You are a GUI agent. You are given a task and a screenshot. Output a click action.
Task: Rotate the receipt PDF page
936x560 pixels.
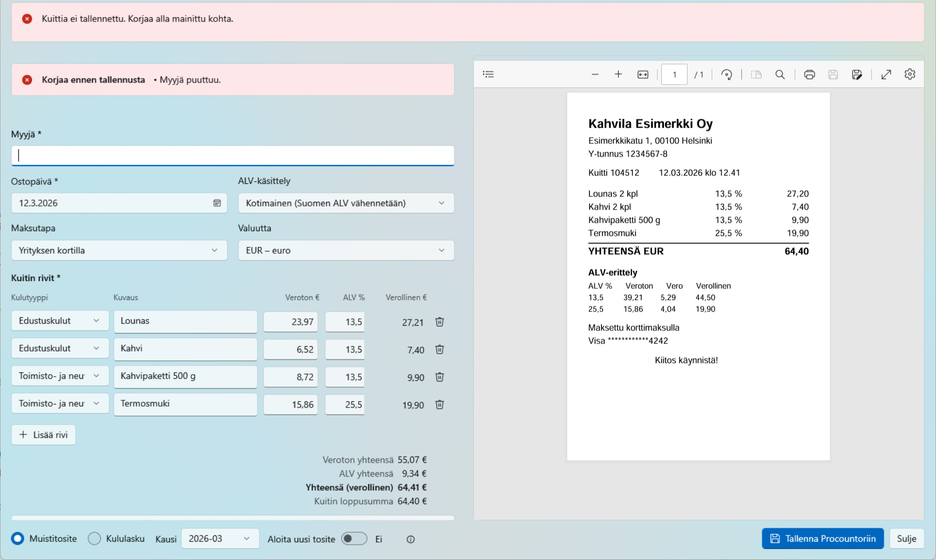[727, 75]
